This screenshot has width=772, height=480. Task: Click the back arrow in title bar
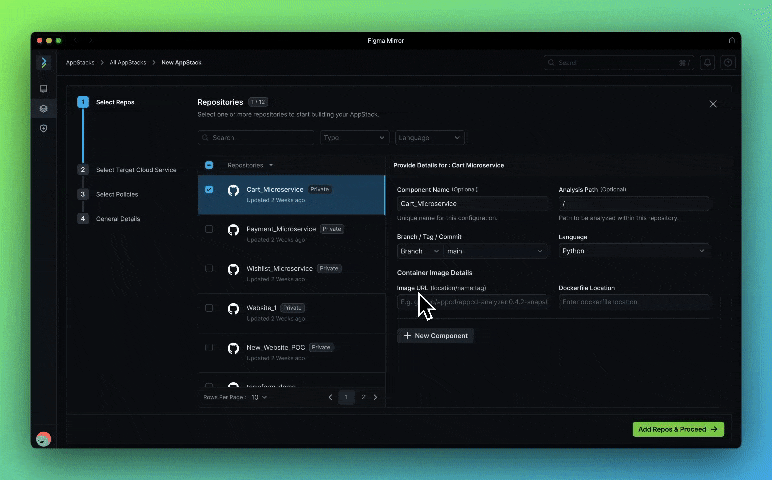pyautogui.click(x=76, y=40)
